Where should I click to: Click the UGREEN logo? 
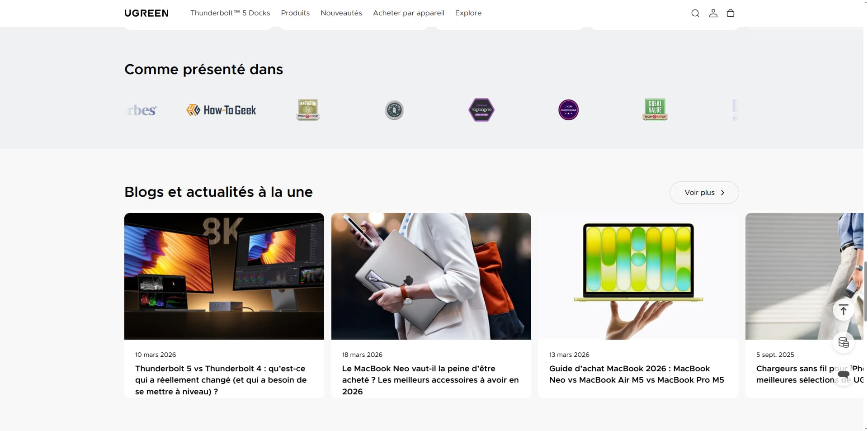[146, 13]
